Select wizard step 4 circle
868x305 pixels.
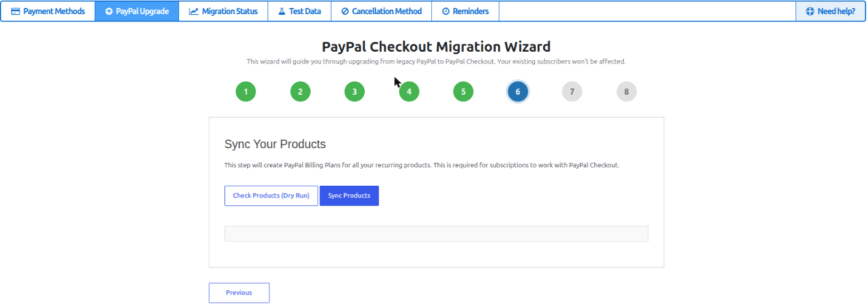coord(409,92)
